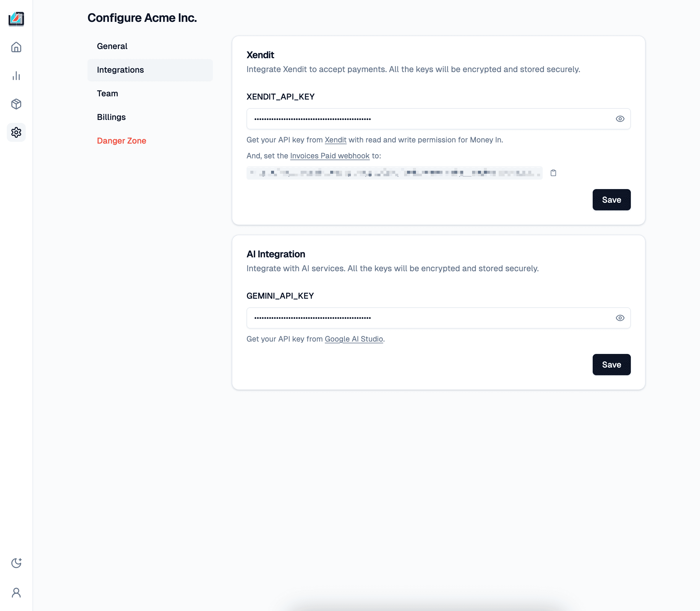
Task: Focus the GEMINI_API_KEY input field
Action: [438, 318]
